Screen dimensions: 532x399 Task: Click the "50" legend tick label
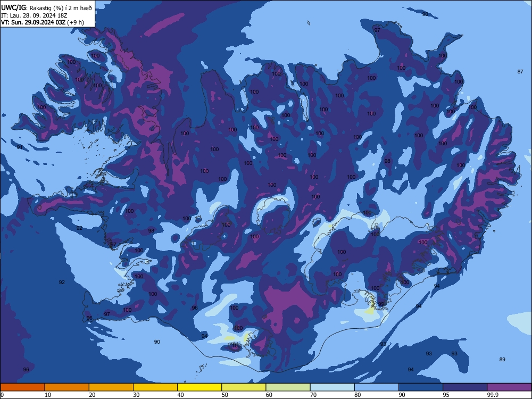tap(225, 395)
